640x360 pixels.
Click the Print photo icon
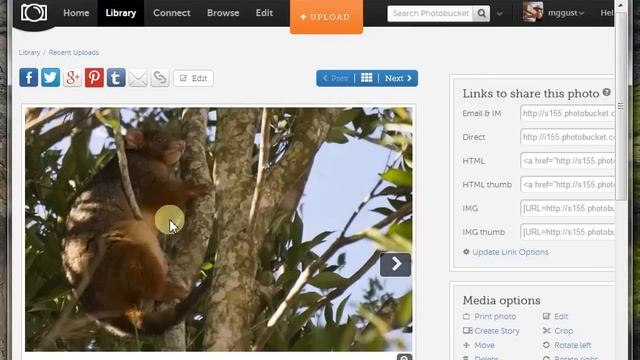tap(467, 316)
